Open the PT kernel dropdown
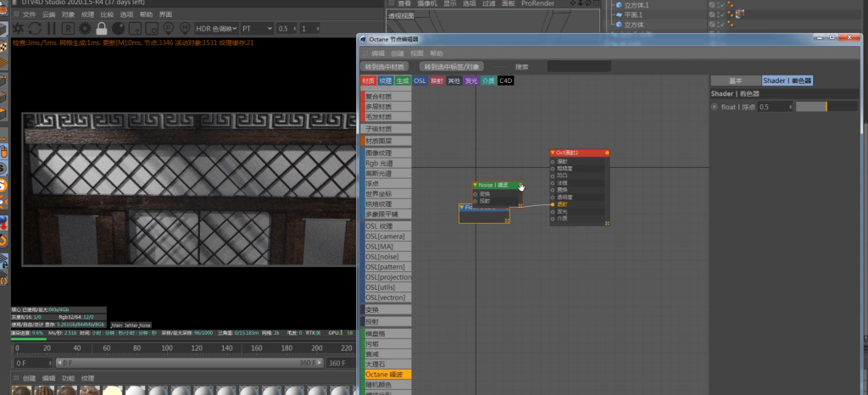This screenshot has height=395, width=868. click(258, 28)
